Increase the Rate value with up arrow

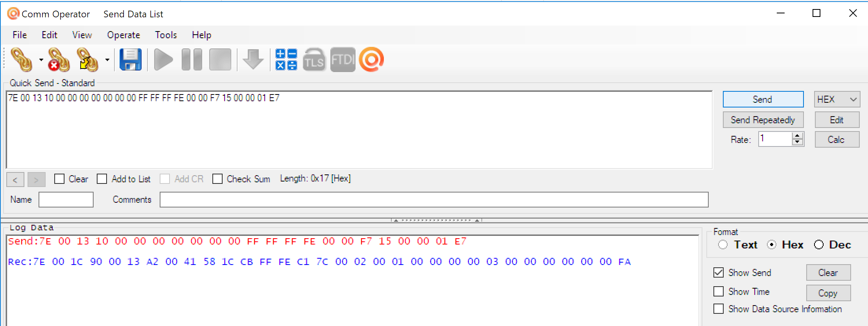[797, 135]
